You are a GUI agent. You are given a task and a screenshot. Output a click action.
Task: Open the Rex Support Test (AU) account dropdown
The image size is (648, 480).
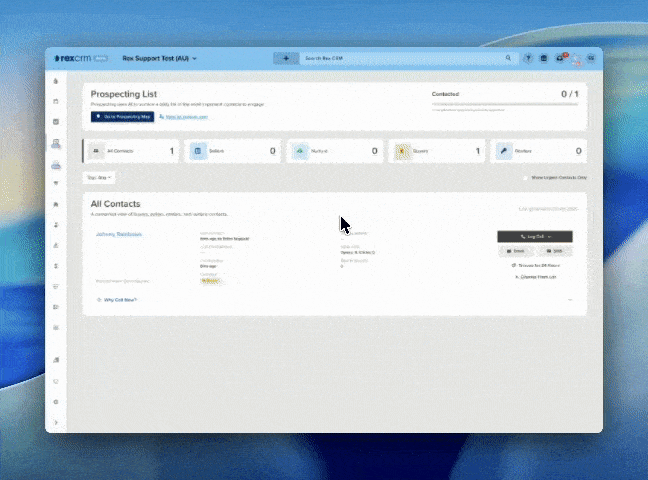coord(160,58)
